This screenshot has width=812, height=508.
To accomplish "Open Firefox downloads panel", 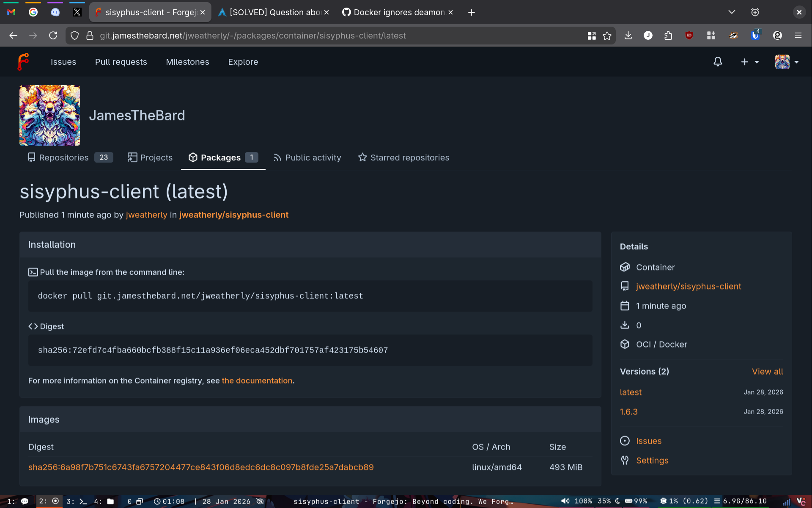I will coord(628,36).
